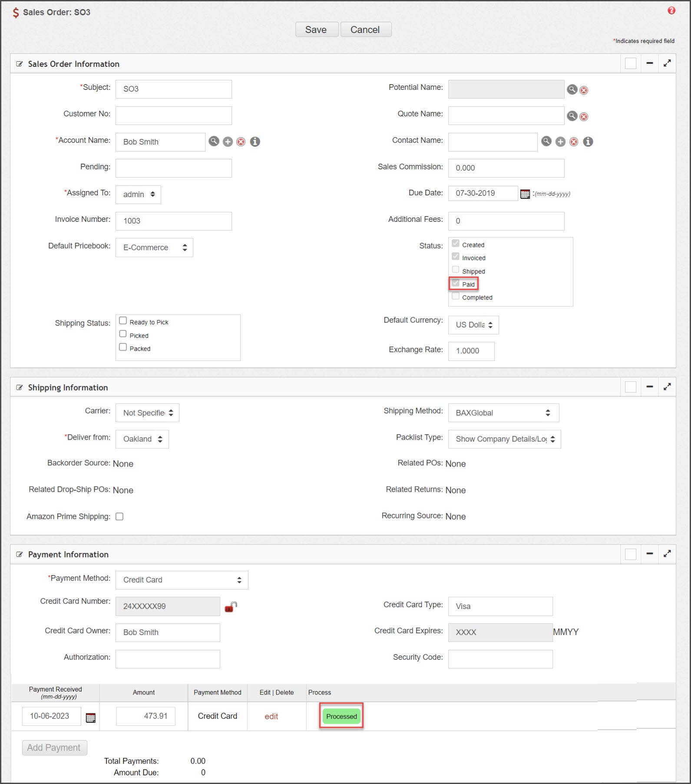This screenshot has height=784, width=691.
Task: Click the red help question mark icon
Action: coord(671,11)
